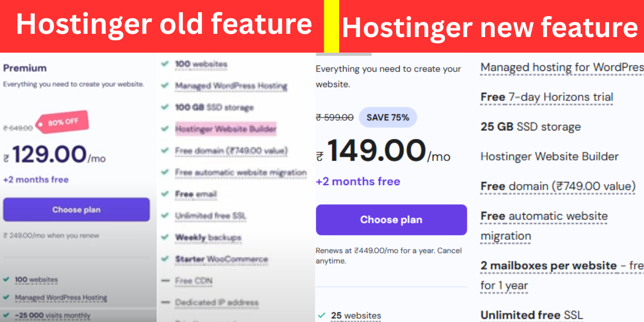Click the dash icon next to Dedicated IP address

[165, 302]
